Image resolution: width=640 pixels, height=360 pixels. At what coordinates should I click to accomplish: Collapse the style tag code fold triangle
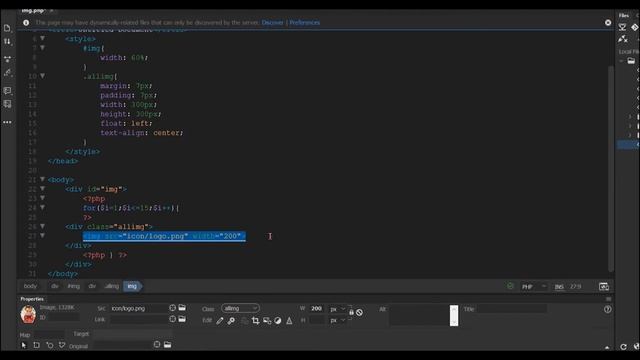42,38
